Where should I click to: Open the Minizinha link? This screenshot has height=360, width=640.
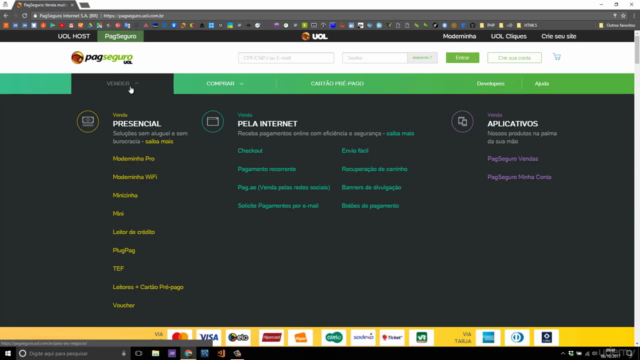pyautogui.click(x=125, y=196)
